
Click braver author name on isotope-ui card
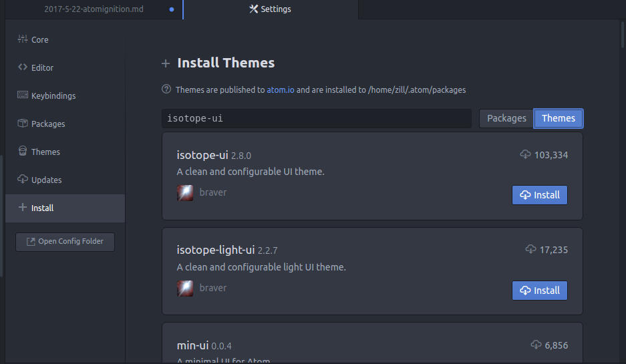click(x=213, y=192)
